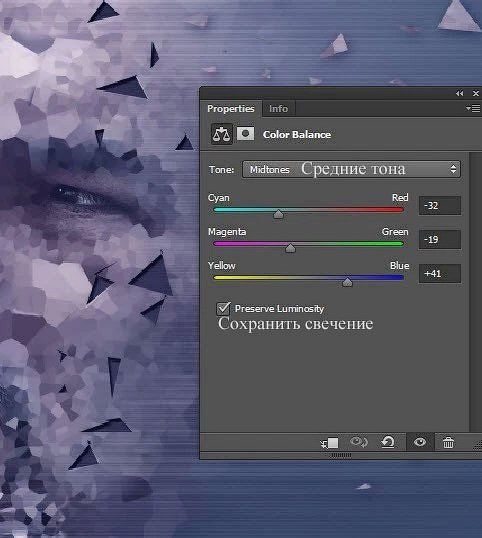The width and height of the screenshot is (482, 538).
Task: Switch to the Info tab
Action: point(278,109)
